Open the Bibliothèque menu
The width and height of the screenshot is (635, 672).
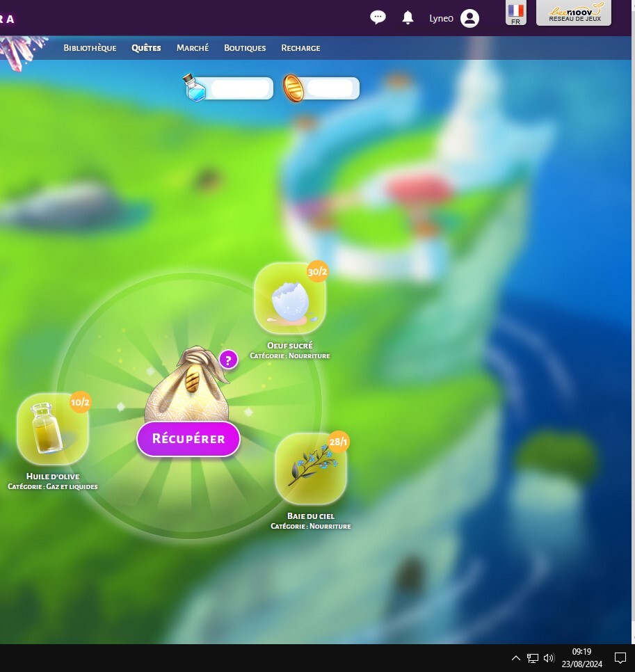tap(90, 48)
